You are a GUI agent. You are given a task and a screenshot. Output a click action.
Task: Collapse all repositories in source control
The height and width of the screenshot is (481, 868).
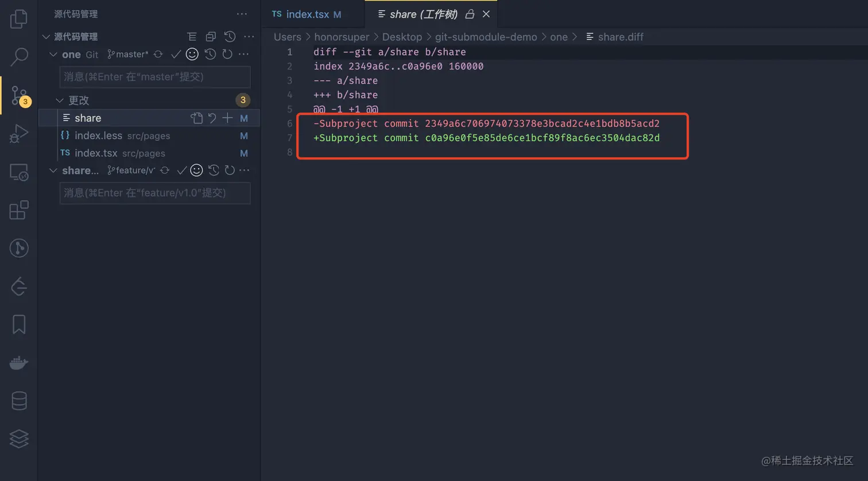tap(211, 37)
